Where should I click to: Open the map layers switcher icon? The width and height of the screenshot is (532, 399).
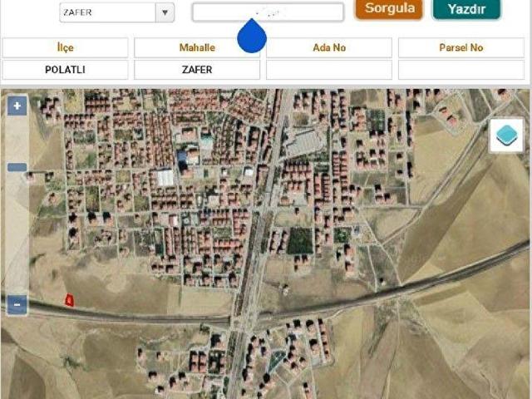(x=506, y=135)
